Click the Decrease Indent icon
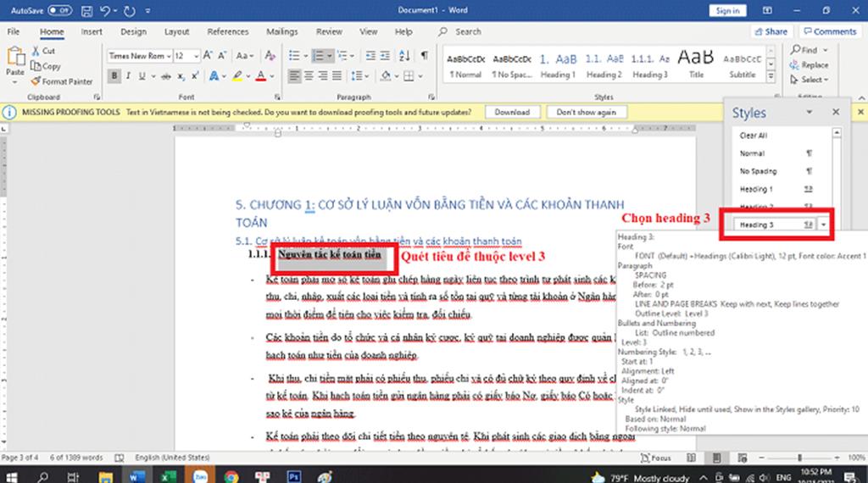This screenshot has width=868, height=483. [371, 55]
